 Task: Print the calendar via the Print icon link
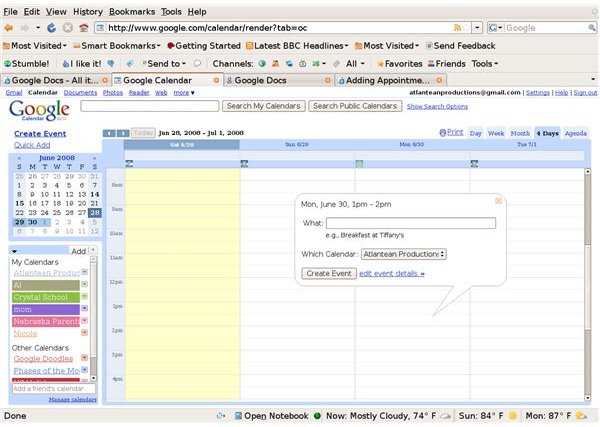[x=451, y=132]
